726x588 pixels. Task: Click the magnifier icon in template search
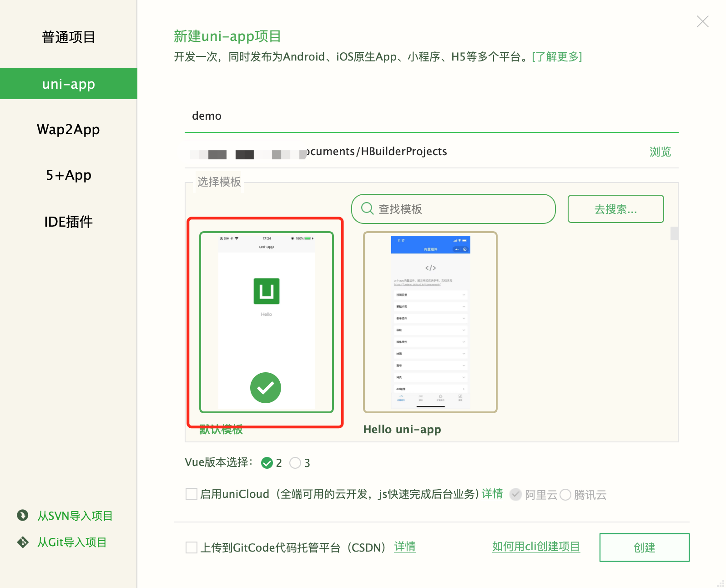coord(367,208)
